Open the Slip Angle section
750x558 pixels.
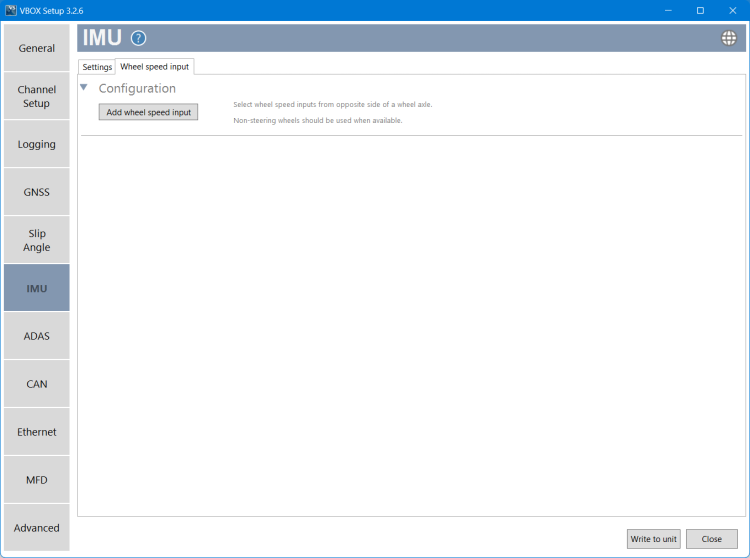pyautogui.click(x=37, y=240)
